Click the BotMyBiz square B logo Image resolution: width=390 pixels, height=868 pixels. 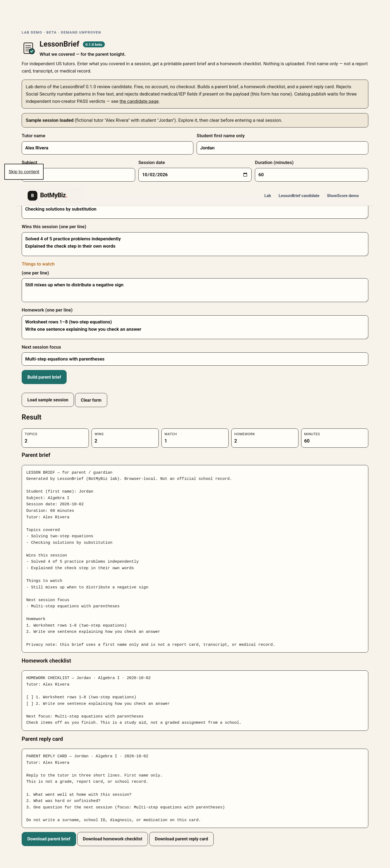pos(32,195)
